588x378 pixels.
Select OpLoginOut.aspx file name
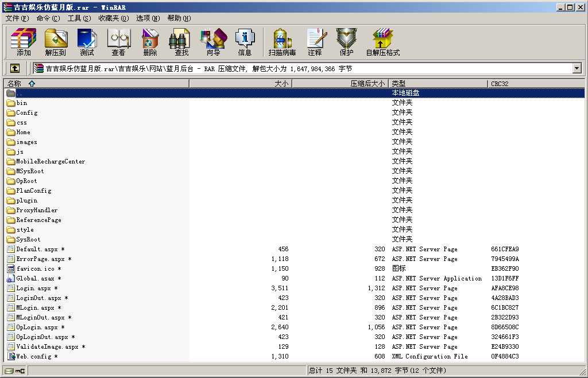pyautogui.click(x=45, y=337)
